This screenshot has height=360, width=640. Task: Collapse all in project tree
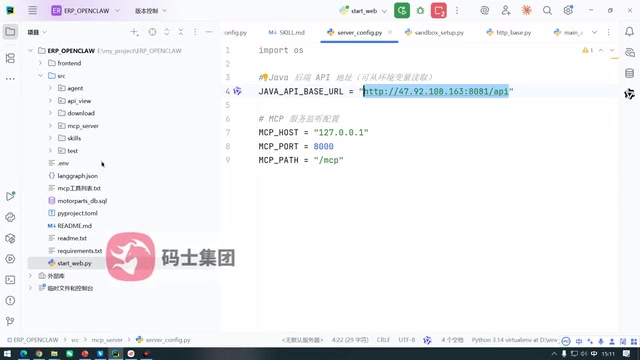coord(181,32)
